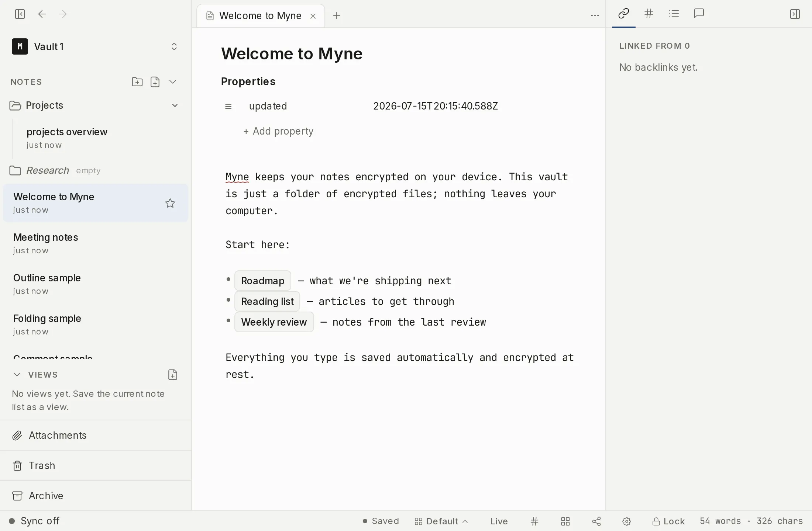Show the comments panel tab
Screen dimensions: 812x531
699,14
